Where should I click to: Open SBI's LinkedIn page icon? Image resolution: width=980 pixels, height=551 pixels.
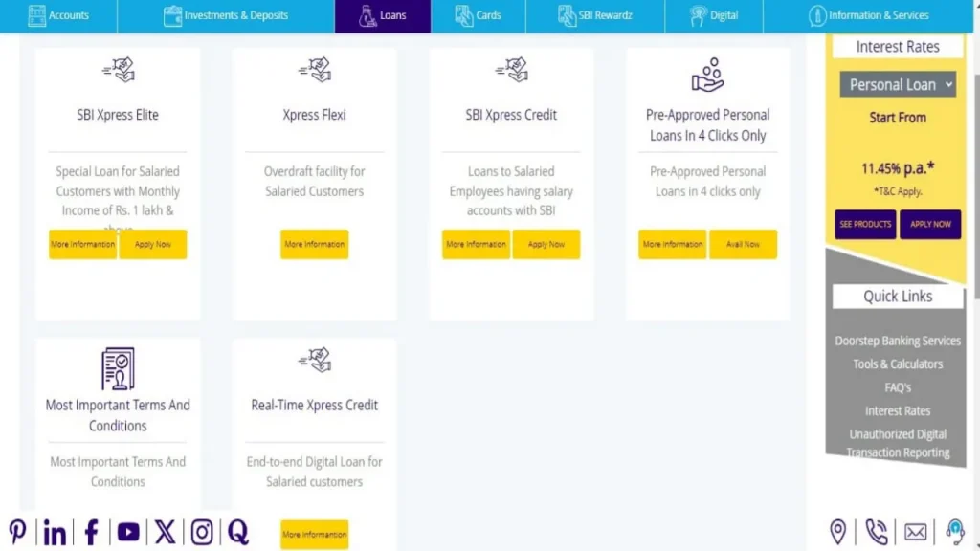(55, 532)
